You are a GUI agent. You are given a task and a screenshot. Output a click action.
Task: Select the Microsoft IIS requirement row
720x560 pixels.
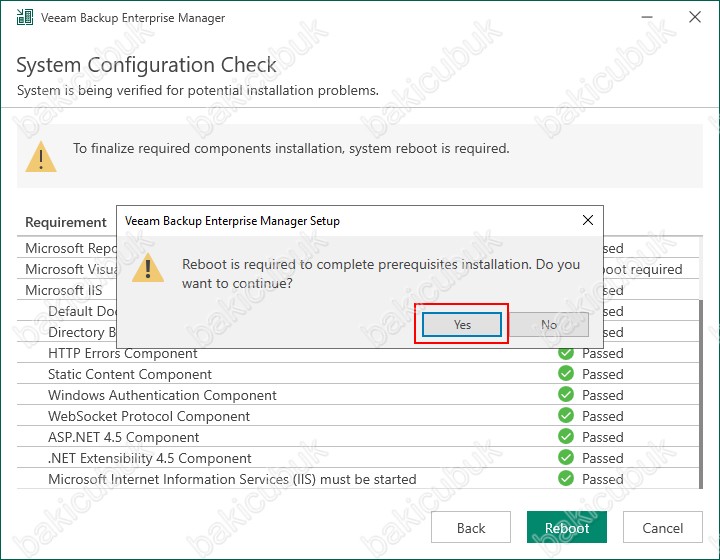67,290
